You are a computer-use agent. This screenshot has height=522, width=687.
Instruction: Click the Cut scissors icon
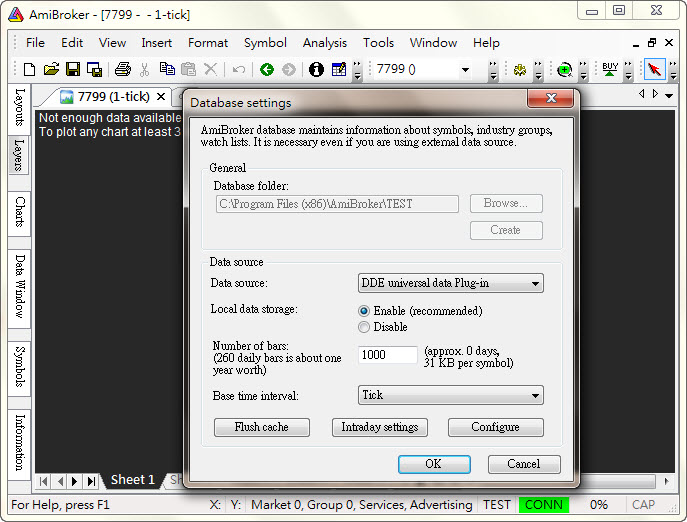pyautogui.click(x=145, y=69)
